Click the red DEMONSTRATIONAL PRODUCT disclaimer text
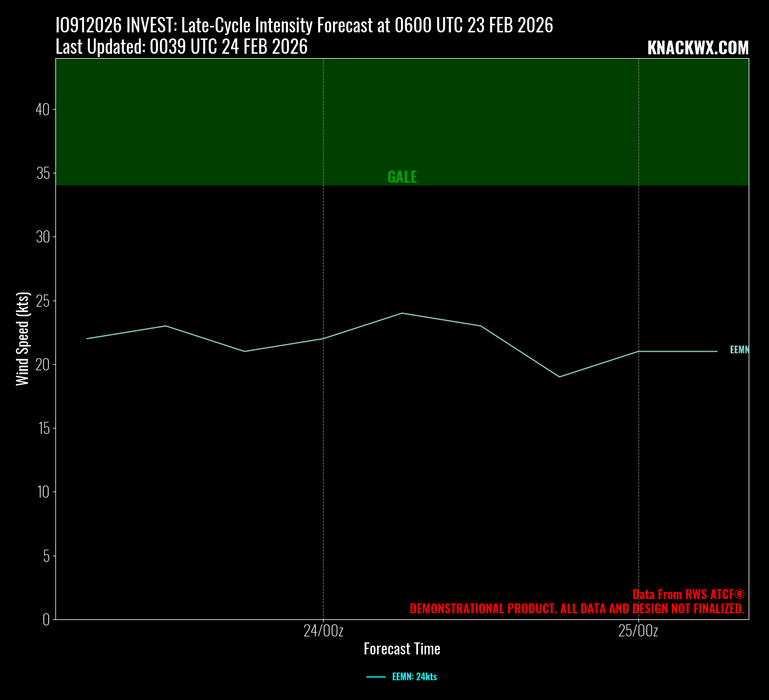The height and width of the screenshot is (700, 769). pyautogui.click(x=577, y=609)
